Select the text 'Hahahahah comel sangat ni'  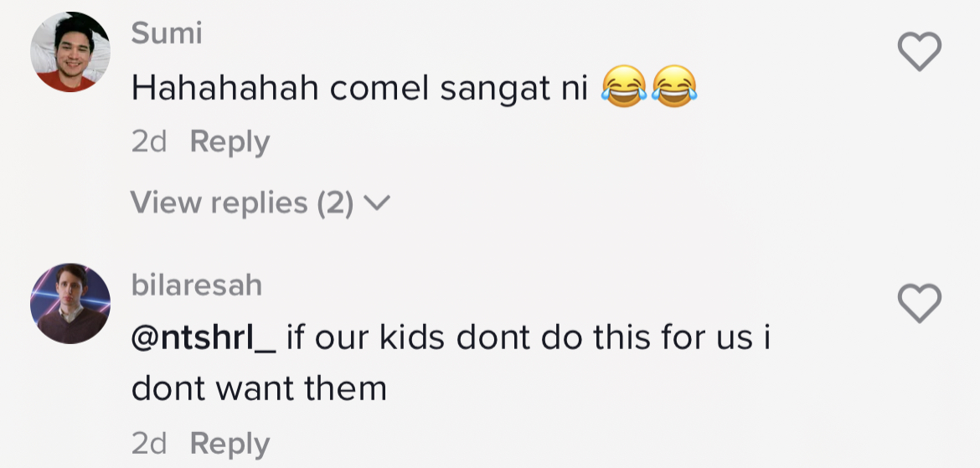[358, 89]
